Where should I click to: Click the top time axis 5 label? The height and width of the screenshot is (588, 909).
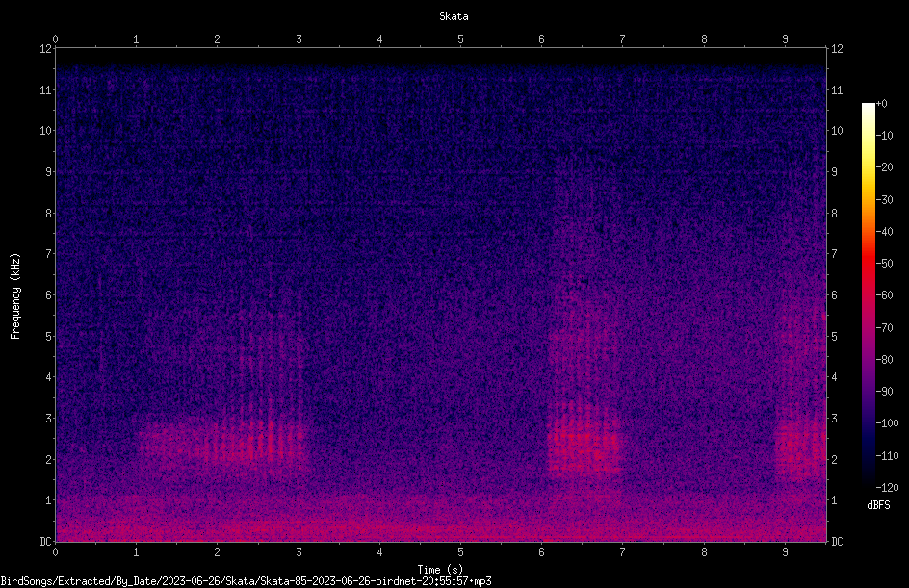pyautogui.click(x=461, y=39)
